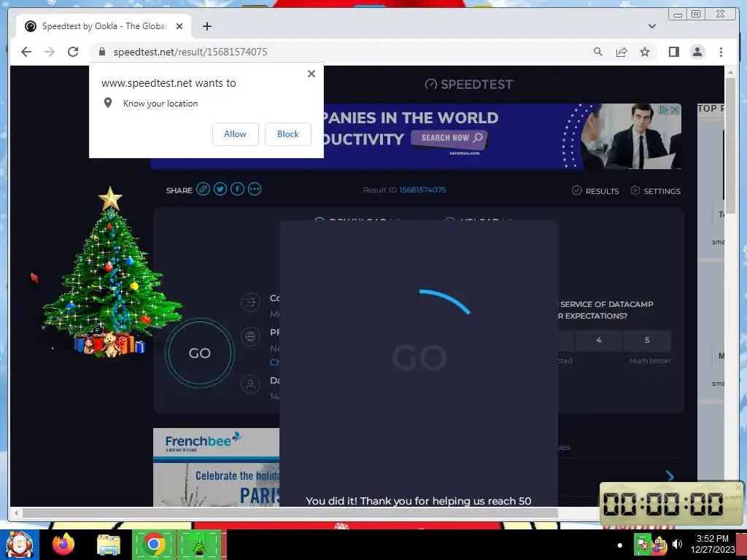Share result on Facebook
The width and height of the screenshot is (747, 560).
(x=237, y=189)
